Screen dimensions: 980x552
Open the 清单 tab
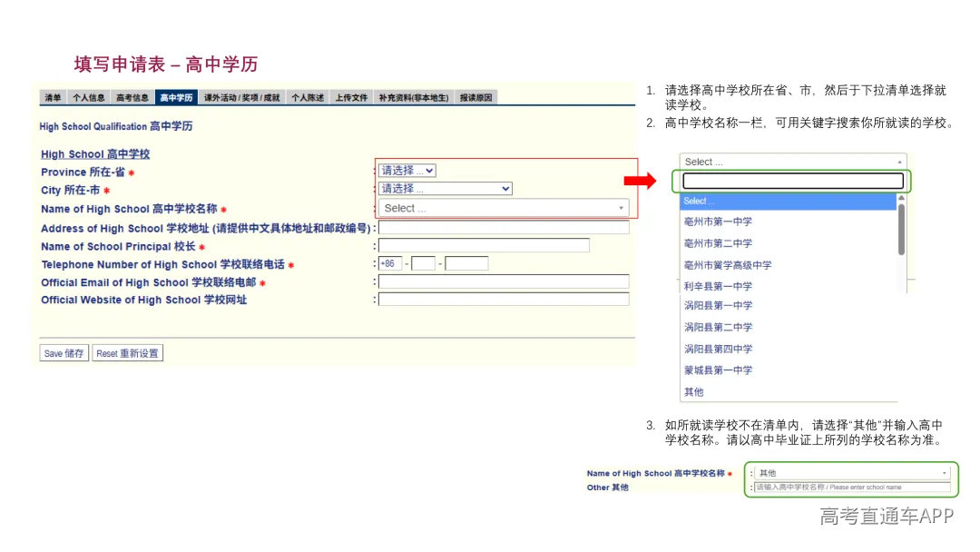[54, 97]
